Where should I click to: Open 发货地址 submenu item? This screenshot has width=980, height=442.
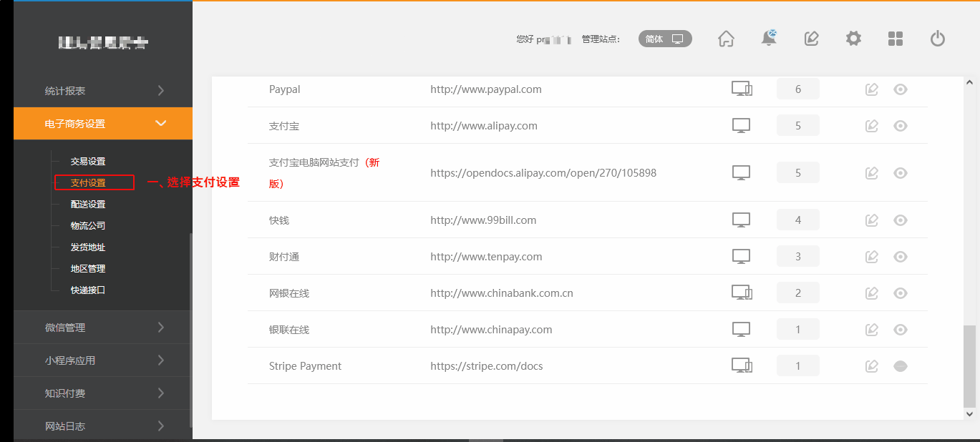click(88, 247)
